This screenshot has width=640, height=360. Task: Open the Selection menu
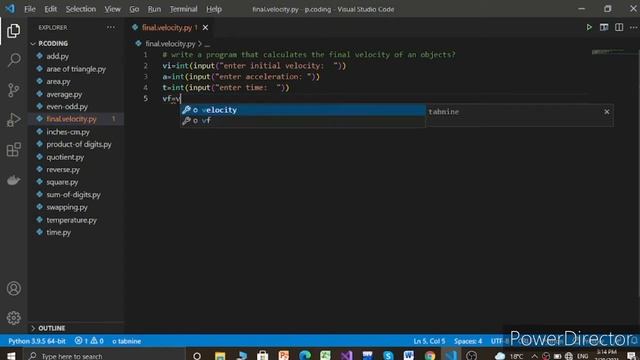(x=80, y=9)
